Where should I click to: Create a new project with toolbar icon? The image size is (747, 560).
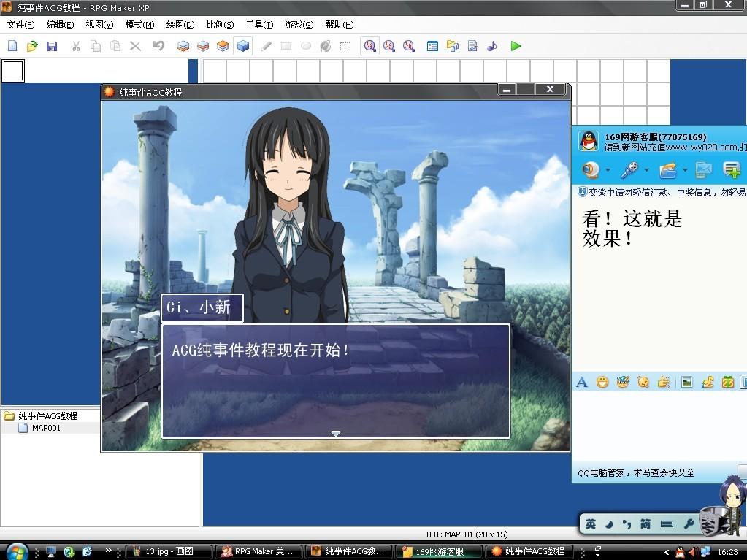12,46
